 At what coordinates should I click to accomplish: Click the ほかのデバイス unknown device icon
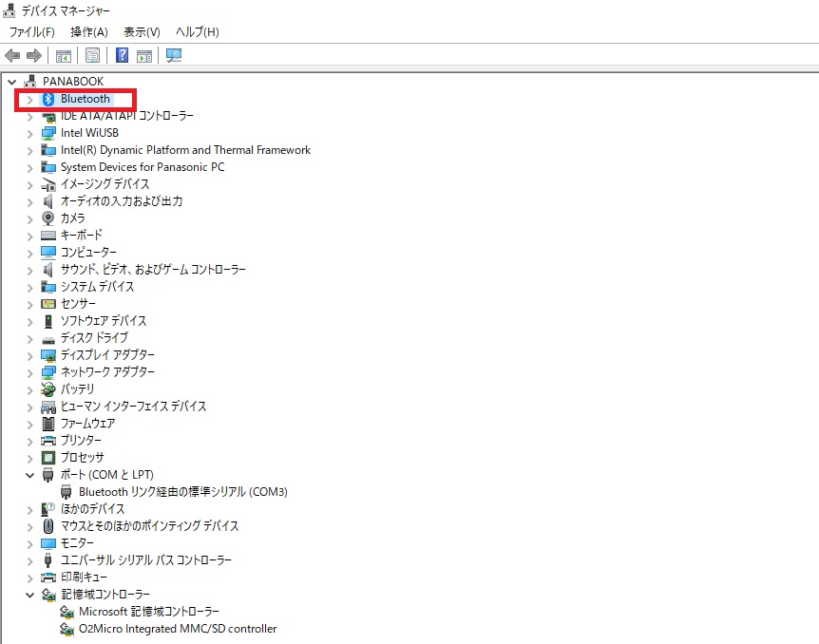coord(48,509)
